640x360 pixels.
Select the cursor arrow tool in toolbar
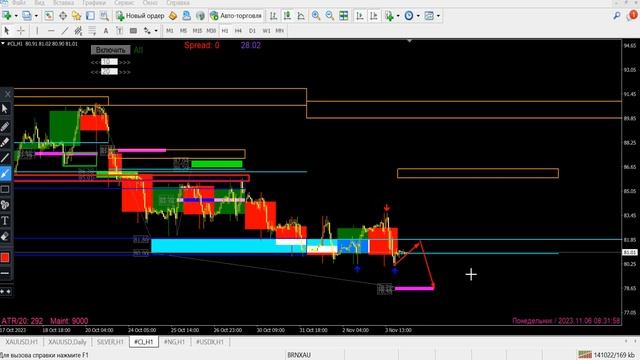[x=7, y=31]
